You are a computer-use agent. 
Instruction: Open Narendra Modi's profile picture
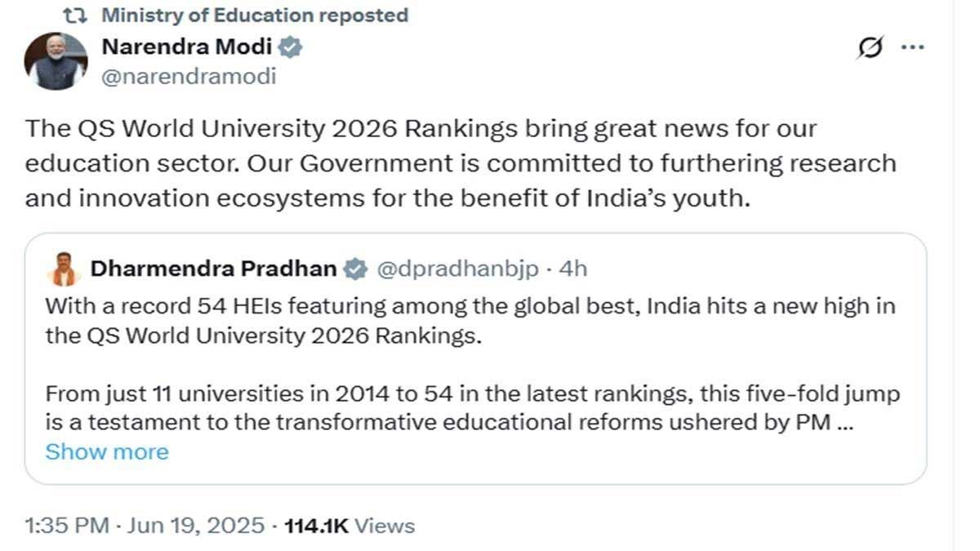(55, 60)
